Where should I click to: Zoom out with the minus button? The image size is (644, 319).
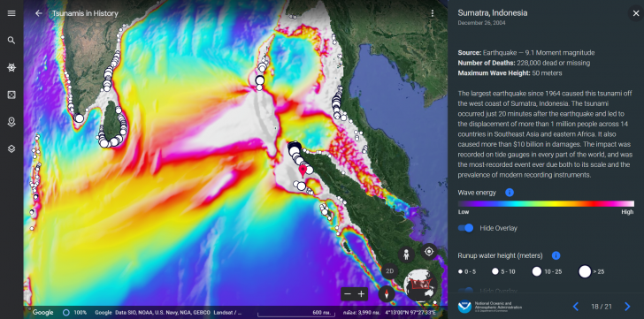(348, 294)
